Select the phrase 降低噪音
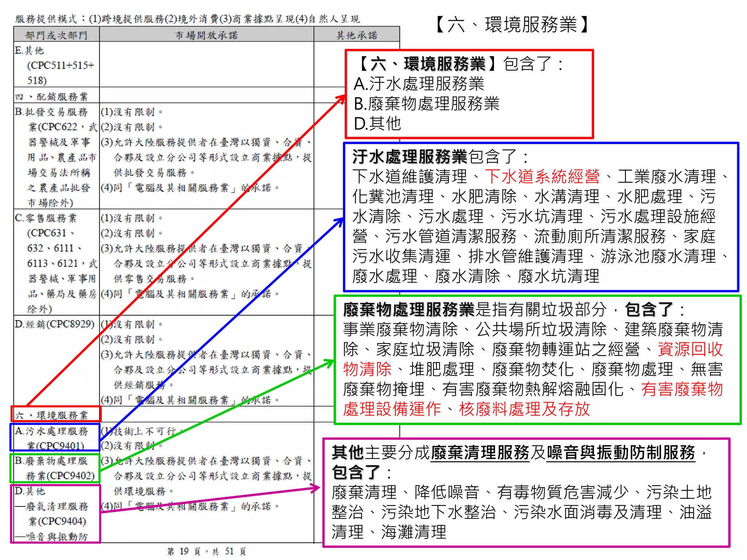The width and height of the screenshot is (747, 560). (x=447, y=492)
